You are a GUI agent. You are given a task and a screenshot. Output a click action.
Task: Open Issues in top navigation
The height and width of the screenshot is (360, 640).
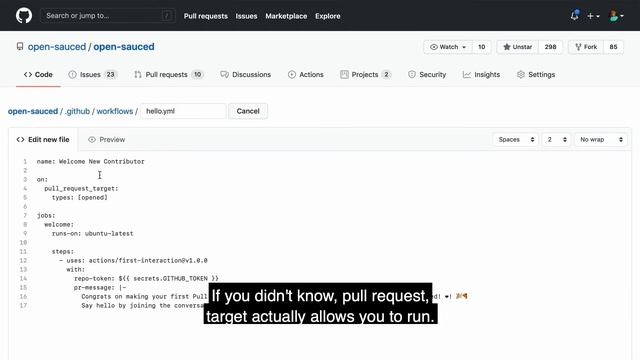(246, 16)
